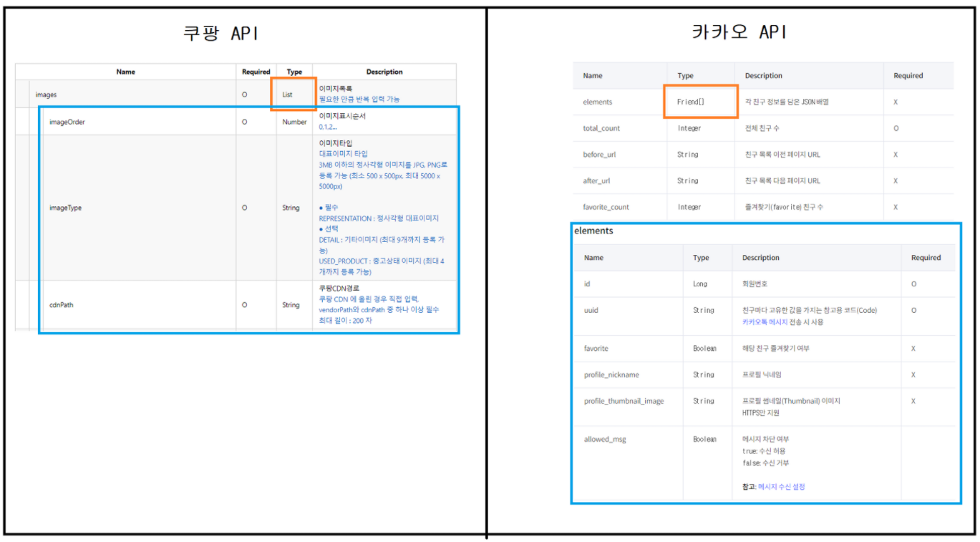
Task: Click the "List" type cell
Action: pos(287,95)
